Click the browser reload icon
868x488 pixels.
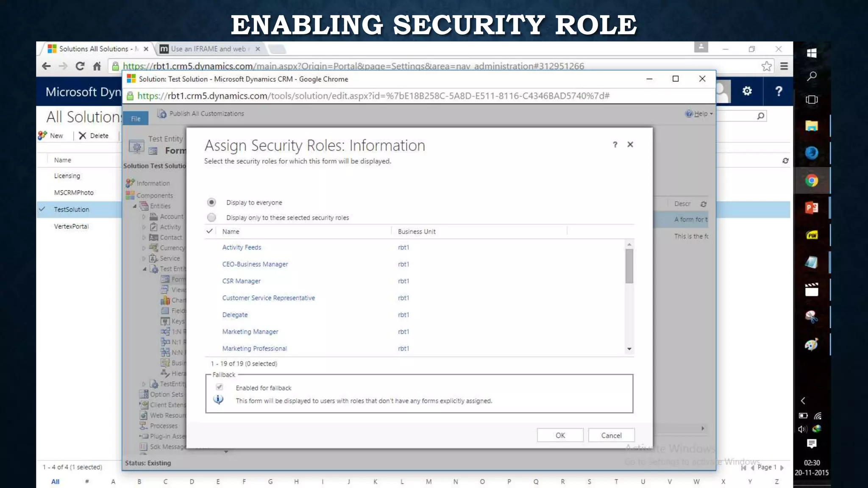[80, 66]
